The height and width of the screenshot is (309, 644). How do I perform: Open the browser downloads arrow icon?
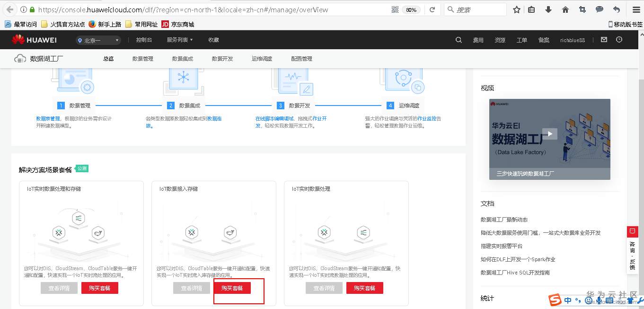point(548,9)
